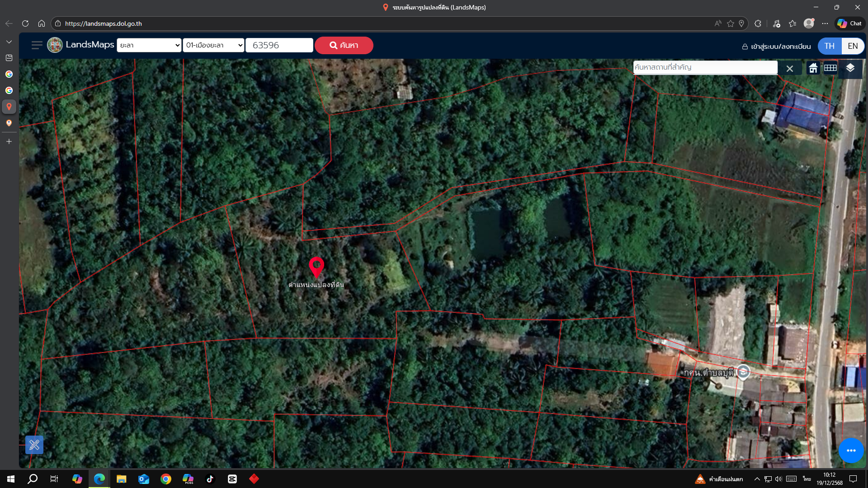The image size is (868, 488).
Task: Click the เข้าสู่ระบบ/ลงทะเบียน login link
Action: (776, 47)
